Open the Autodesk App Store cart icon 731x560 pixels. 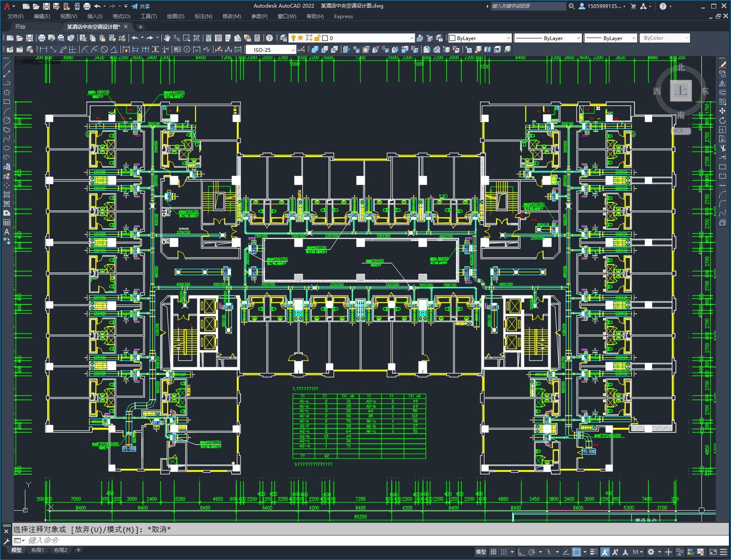pos(633,6)
